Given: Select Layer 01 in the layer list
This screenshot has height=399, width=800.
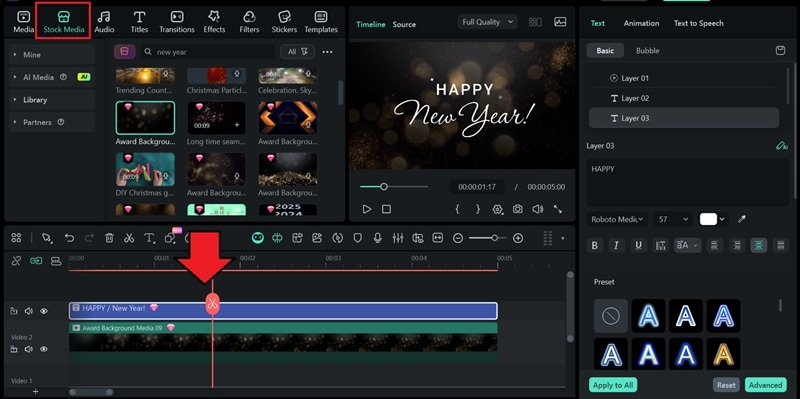Looking at the screenshot, I should 684,78.
